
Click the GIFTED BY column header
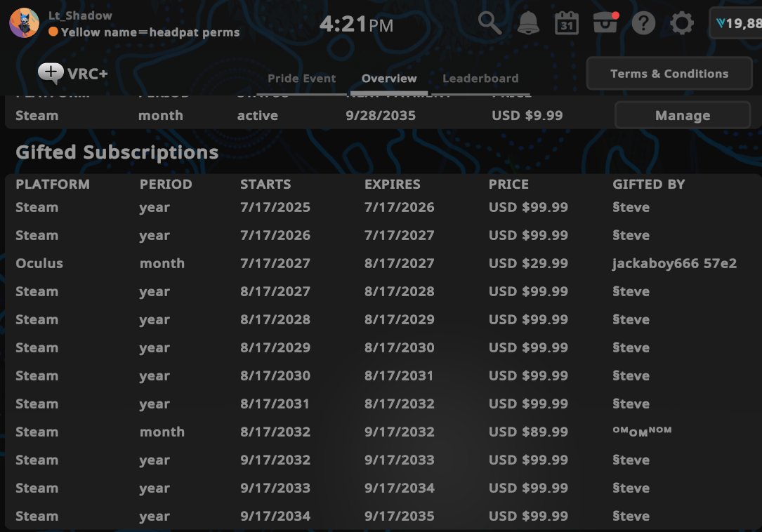click(649, 184)
